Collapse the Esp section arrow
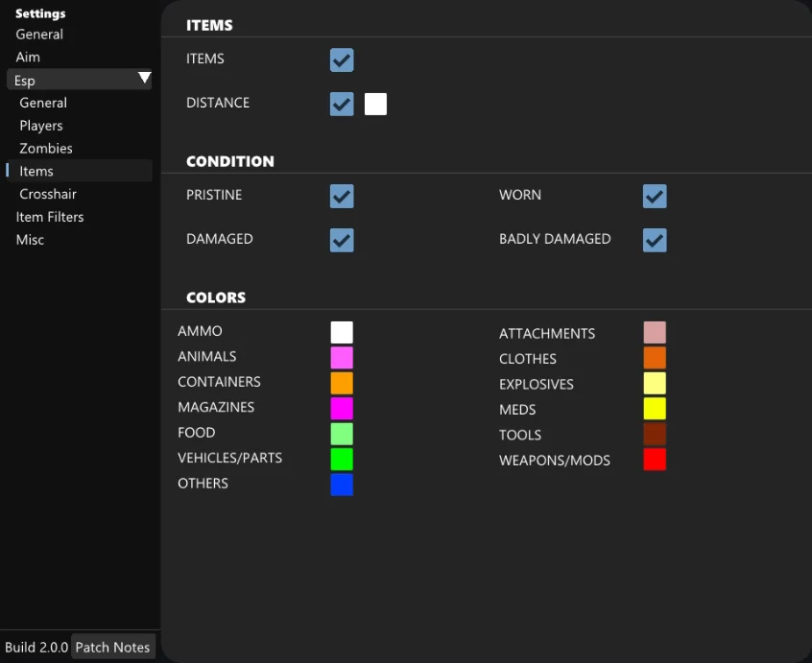This screenshot has width=812, height=663. pos(144,79)
